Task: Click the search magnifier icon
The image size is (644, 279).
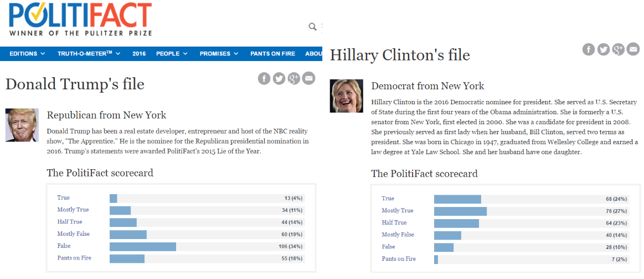Action: (313, 27)
